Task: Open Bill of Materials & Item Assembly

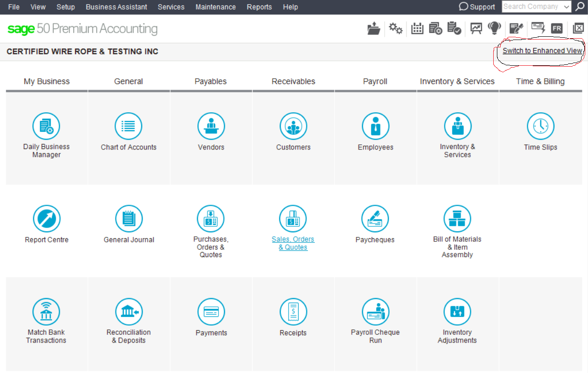Action: 457,219
